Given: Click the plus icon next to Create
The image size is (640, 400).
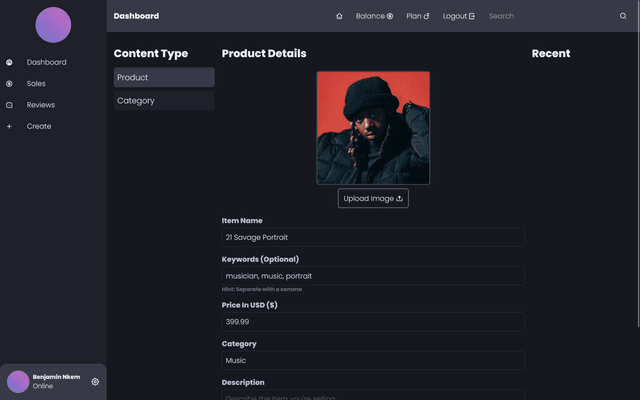Looking at the screenshot, I should pyautogui.click(x=9, y=127).
